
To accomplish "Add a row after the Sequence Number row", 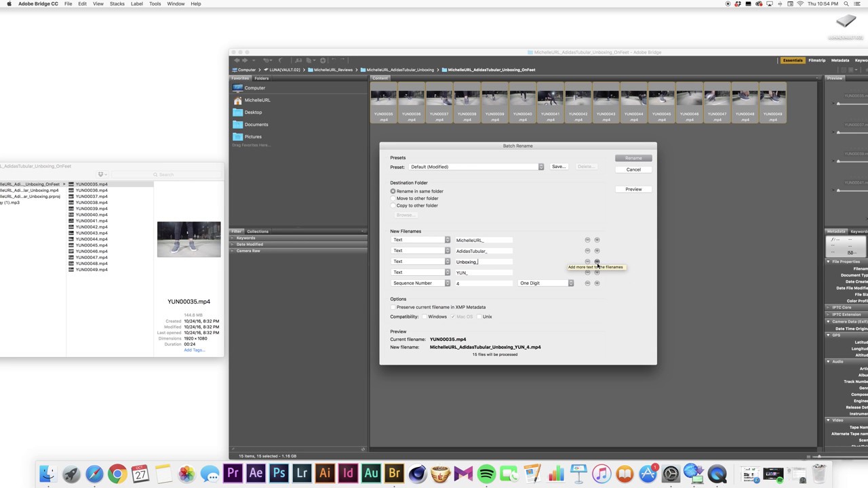I will pos(597,283).
